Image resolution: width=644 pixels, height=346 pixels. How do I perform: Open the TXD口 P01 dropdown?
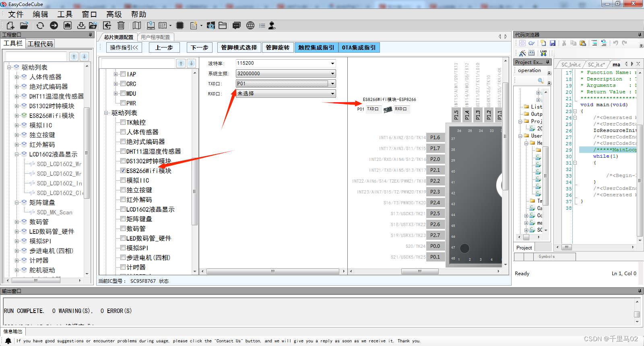coord(332,83)
